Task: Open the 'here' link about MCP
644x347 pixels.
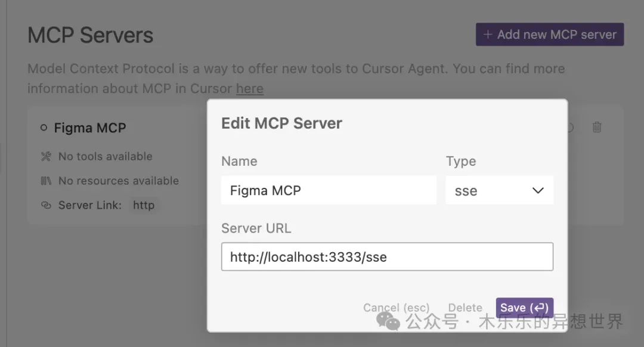Action: pos(250,89)
